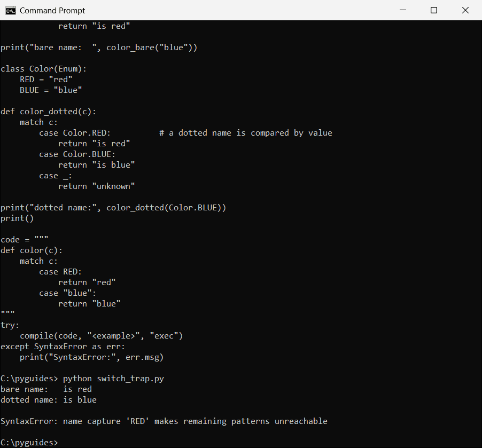Click the print "dotted name:" code line
Screen dimensions: 482x448
(x=113, y=208)
